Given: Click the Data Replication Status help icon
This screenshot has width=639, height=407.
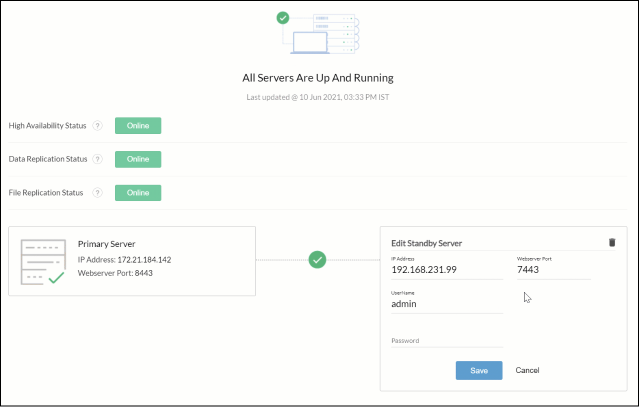Looking at the screenshot, I should click(97, 159).
